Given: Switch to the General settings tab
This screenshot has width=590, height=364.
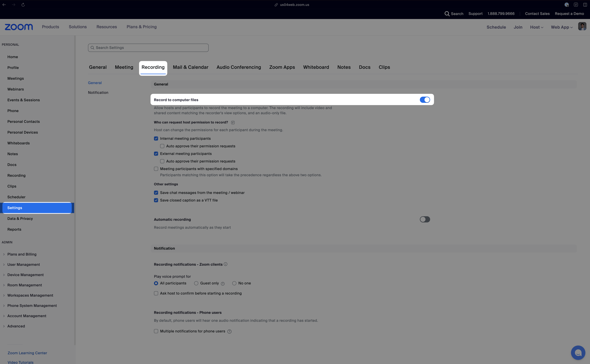Looking at the screenshot, I should pos(98,67).
